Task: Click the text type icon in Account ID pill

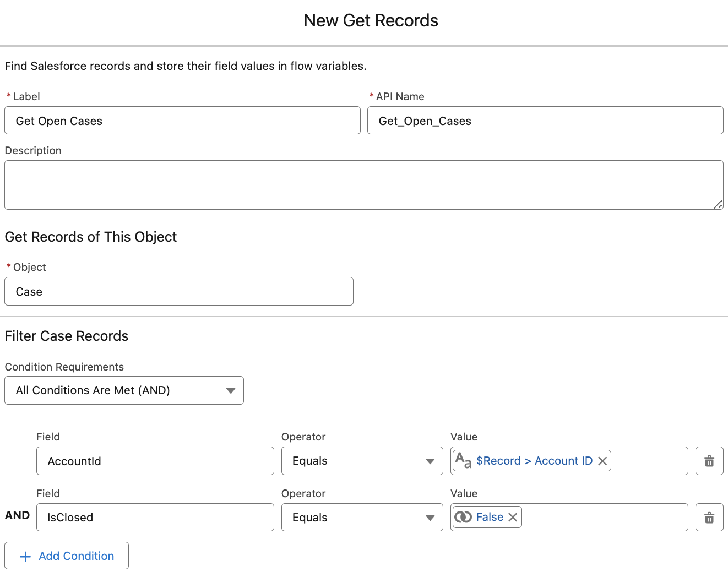Action: tap(463, 461)
